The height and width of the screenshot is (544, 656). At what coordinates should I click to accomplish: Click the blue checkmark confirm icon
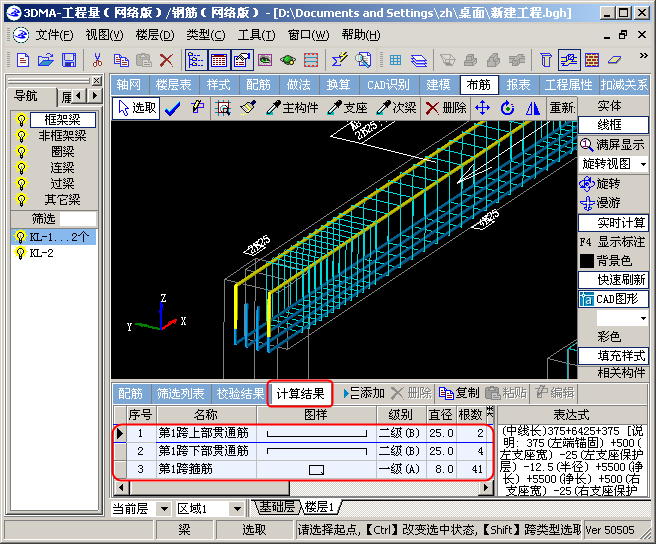click(172, 109)
